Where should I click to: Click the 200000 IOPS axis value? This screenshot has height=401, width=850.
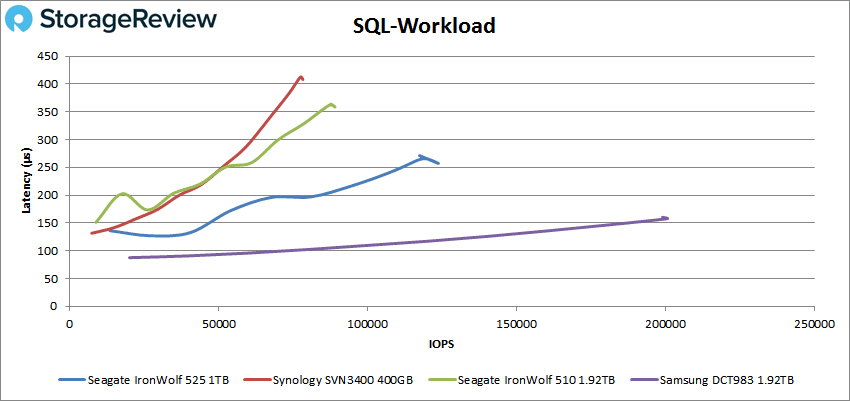(665, 324)
